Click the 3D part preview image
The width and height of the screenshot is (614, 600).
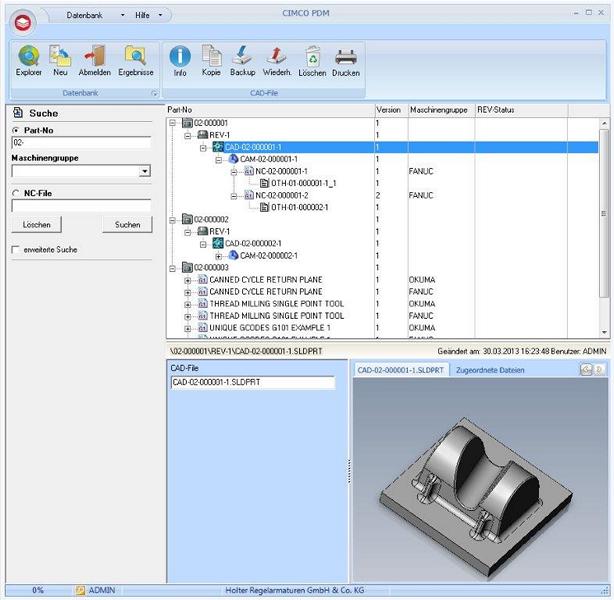point(480,480)
